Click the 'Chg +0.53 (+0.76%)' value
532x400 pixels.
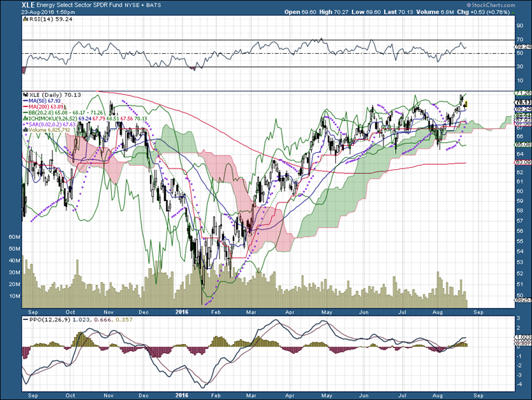pyautogui.click(x=484, y=12)
